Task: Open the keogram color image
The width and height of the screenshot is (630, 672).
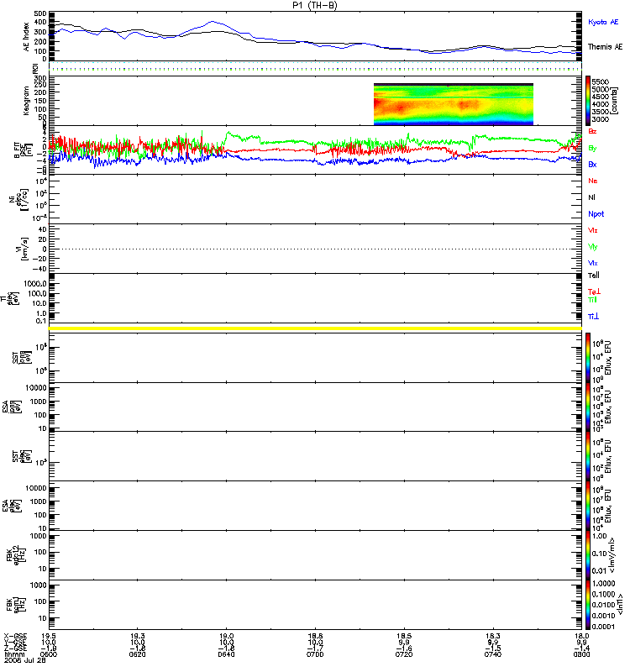Action: pos(454,104)
